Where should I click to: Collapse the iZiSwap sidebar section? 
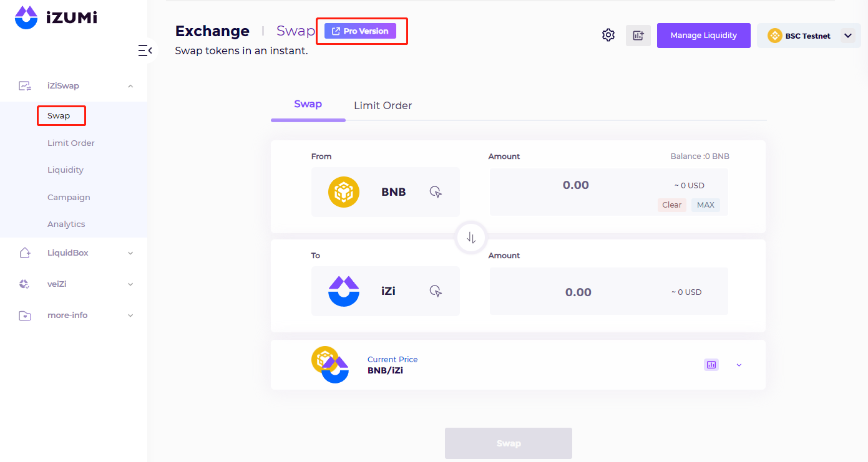click(x=130, y=86)
